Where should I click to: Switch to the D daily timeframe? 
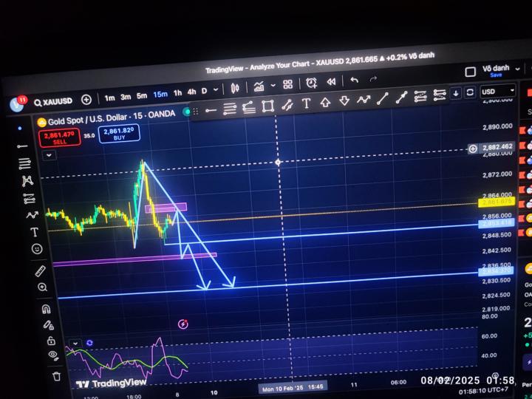click(x=204, y=91)
